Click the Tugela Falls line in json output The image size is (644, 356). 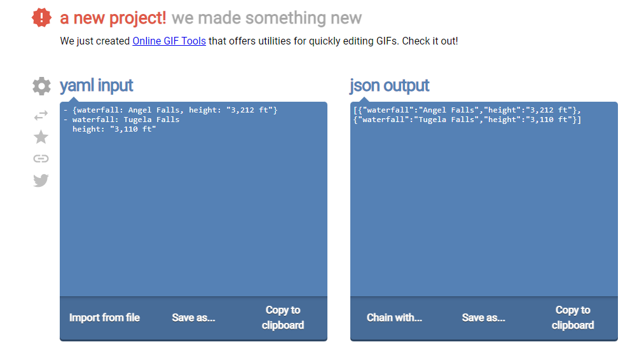467,120
